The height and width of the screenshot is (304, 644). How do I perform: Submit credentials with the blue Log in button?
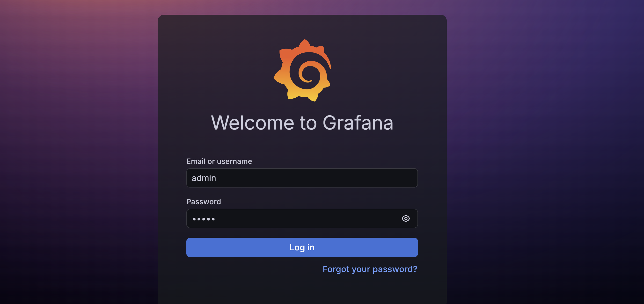tap(302, 247)
